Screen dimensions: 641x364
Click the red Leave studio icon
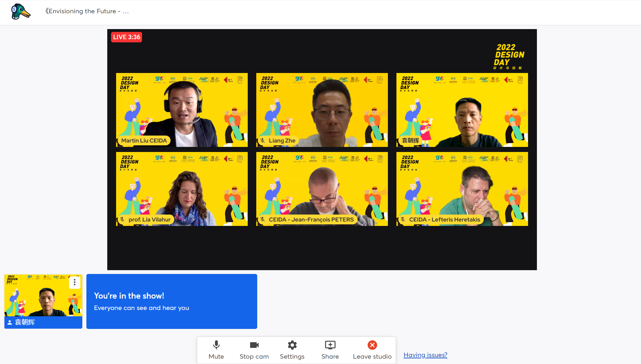(372, 345)
